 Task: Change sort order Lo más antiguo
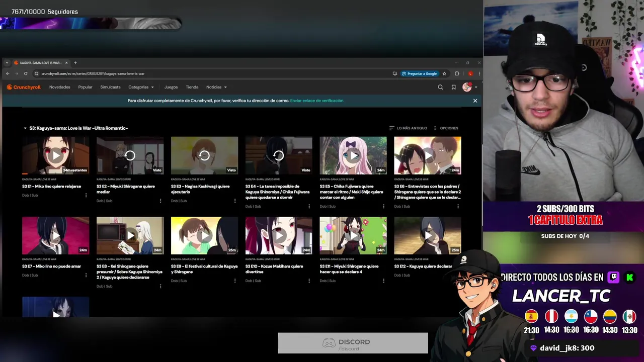408,128
